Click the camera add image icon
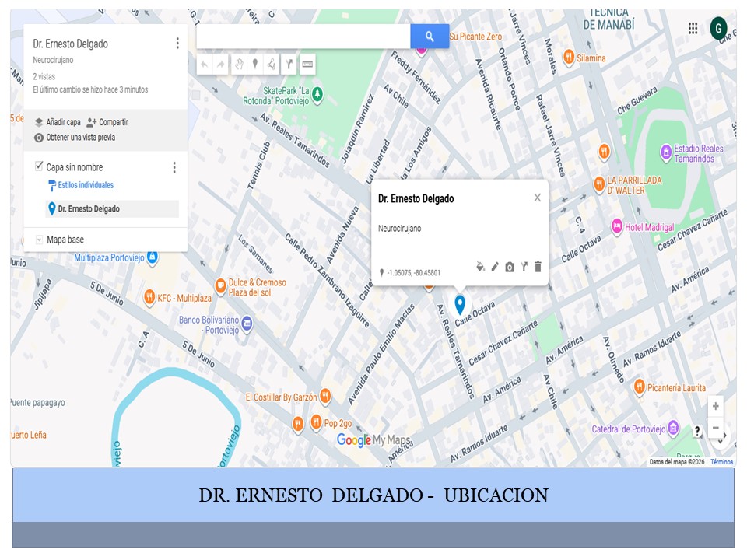 pos(509,267)
